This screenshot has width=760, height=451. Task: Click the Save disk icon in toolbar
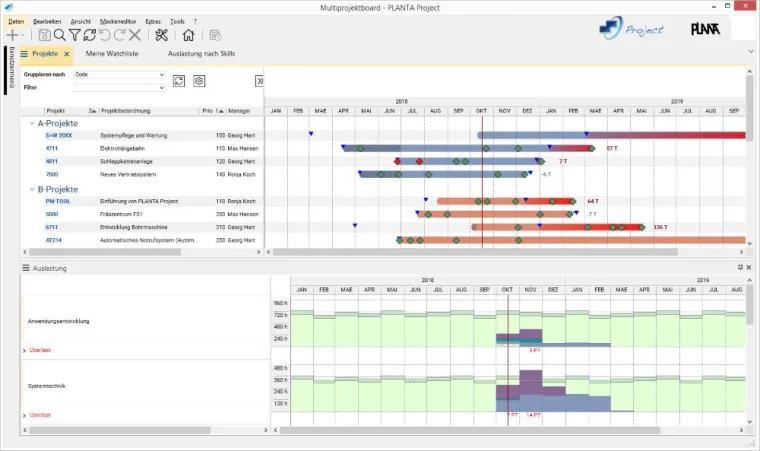[44, 35]
